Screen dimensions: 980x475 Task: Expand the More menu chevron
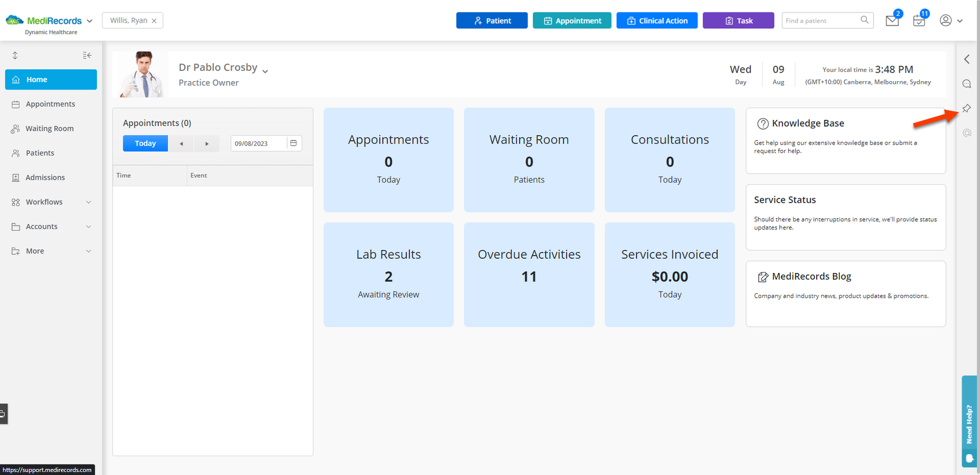coord(88,251)
